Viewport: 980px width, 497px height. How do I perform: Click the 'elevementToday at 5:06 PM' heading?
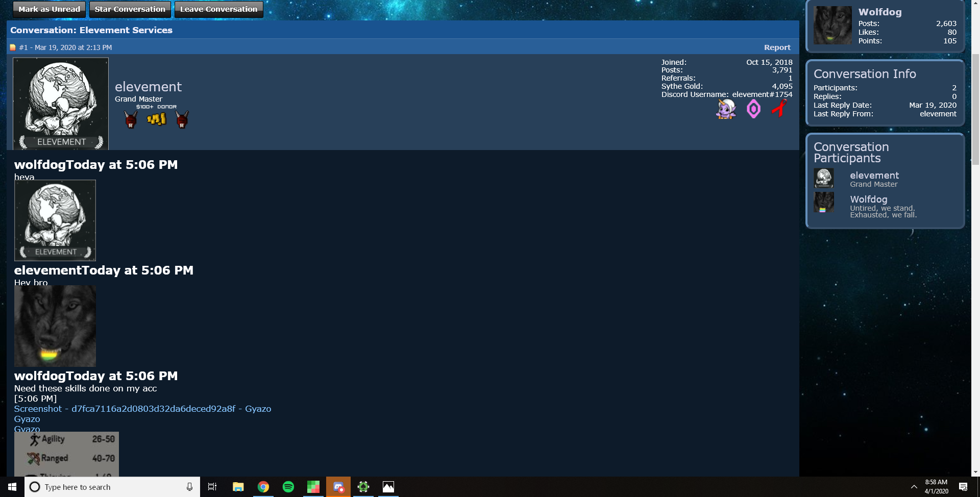(104, 270)
